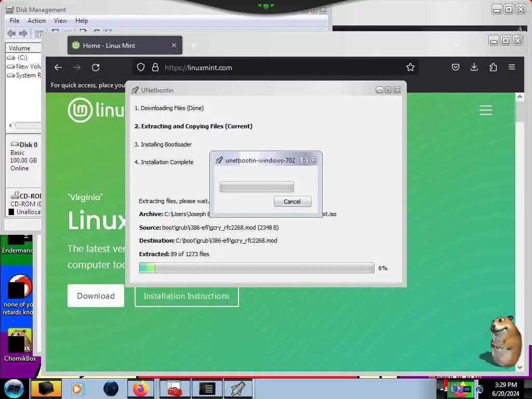The image size is (532, 399).
Task: Select Disk 0 in the disk list
Action: pos(24,156)
